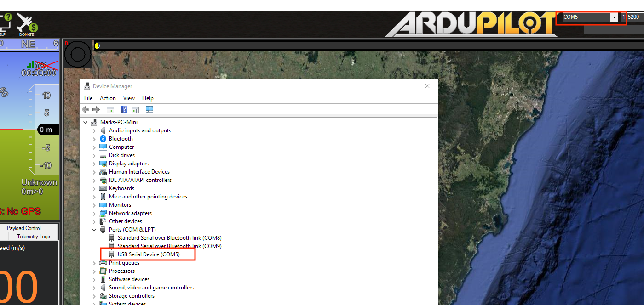
Task: Open the COM5 port dropdown
Action: pyautogui.click(x=614, y=17)
